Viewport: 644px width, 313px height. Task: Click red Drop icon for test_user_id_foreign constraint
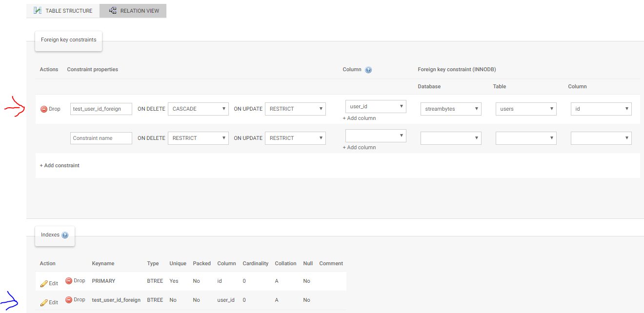tap(44, 109)
